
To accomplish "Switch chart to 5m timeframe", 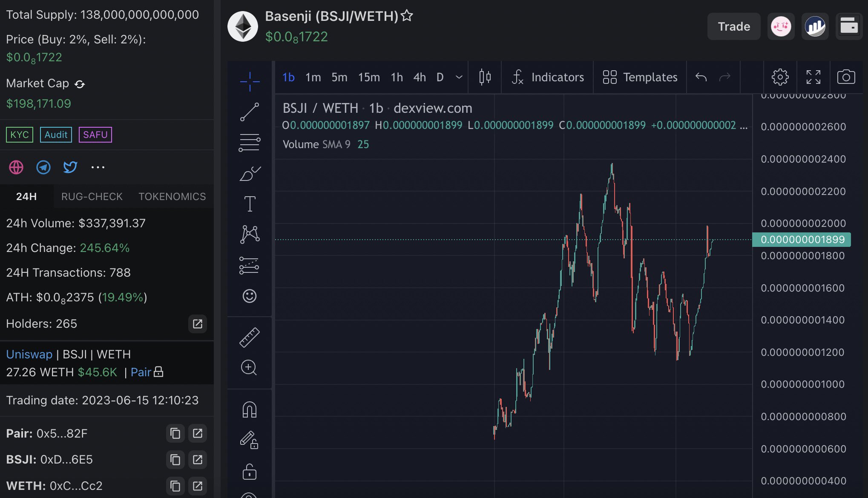I will coord(339,77).
